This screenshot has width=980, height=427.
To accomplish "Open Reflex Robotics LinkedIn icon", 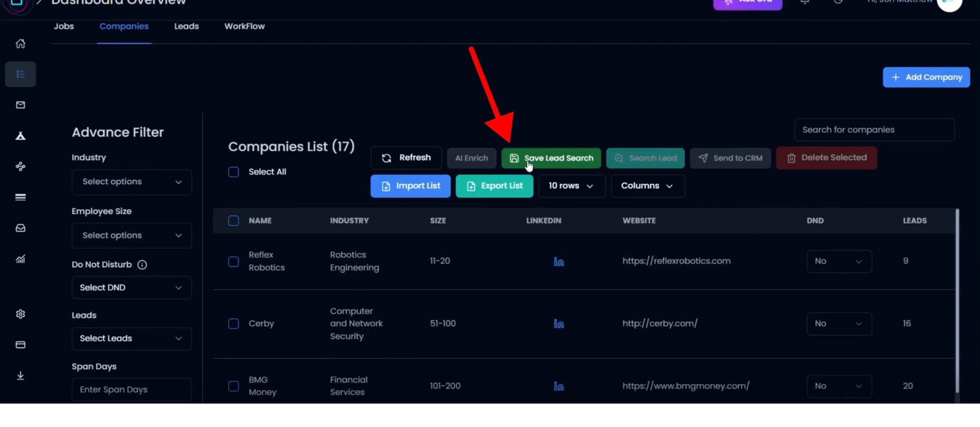I will 559,262.
